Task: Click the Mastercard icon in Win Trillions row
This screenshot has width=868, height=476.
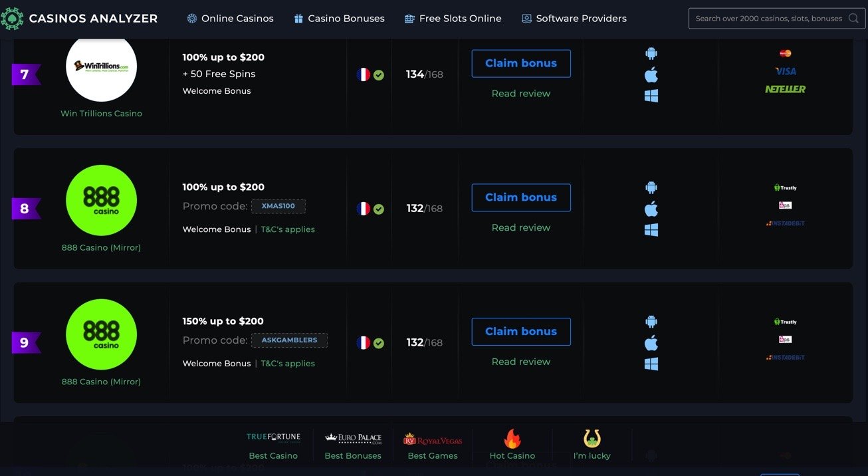Action: [x=786, y=53]
